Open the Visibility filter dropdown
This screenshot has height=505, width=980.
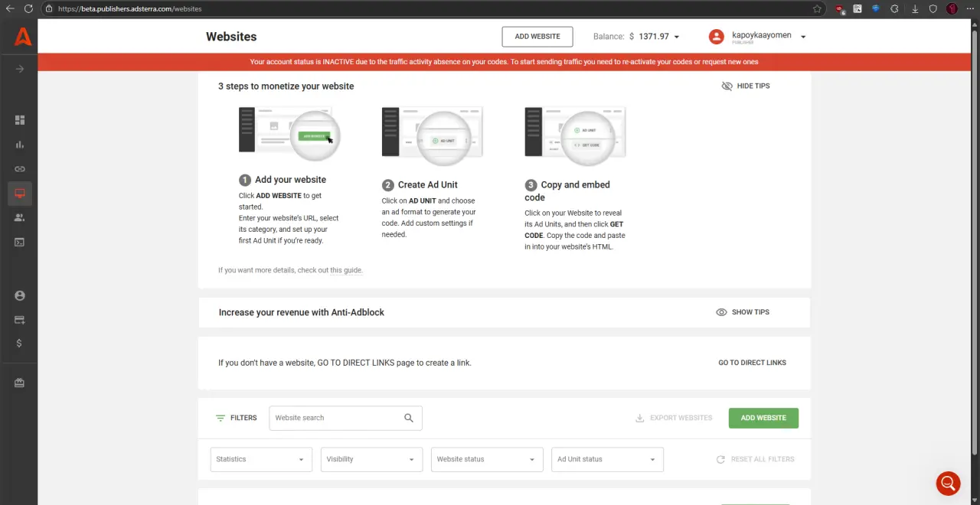pyautogui.click(x=371, y=459)
